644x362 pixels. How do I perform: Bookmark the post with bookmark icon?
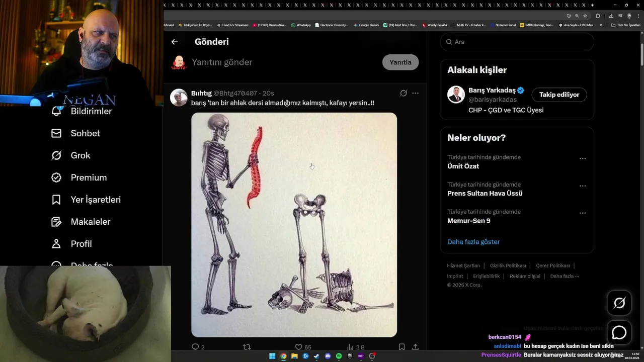401,347
